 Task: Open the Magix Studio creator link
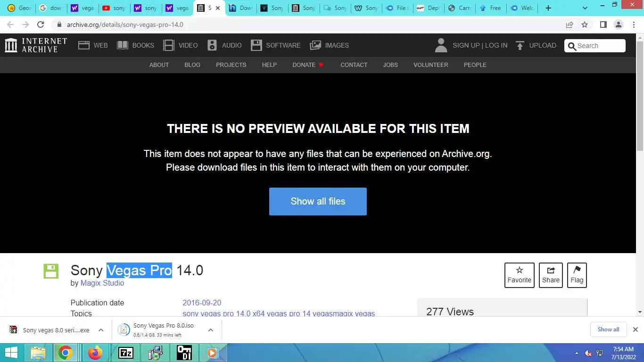tap(102, 283)
